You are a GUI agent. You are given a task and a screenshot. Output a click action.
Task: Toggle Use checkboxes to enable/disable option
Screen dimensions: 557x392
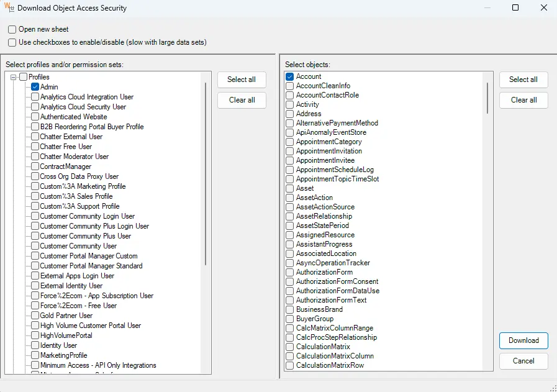click(x=12, y=42)
